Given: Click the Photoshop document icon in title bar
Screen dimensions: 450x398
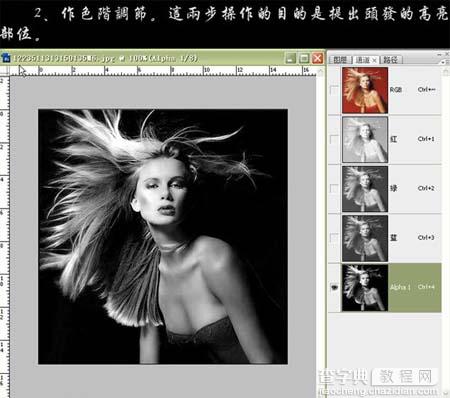Looking at the screenshot, I should 6,58.
